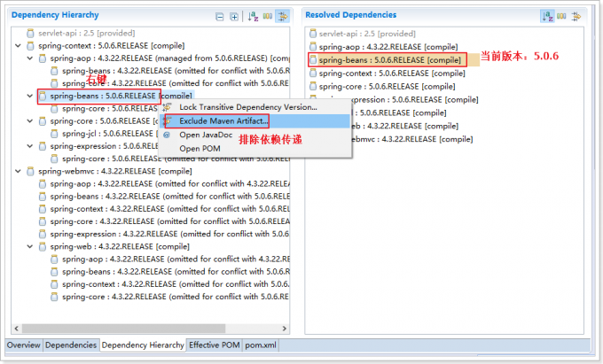Click Open POM in the context menu
The width and height of the screenshot is (603, 364).
click(x=200, y=148)
